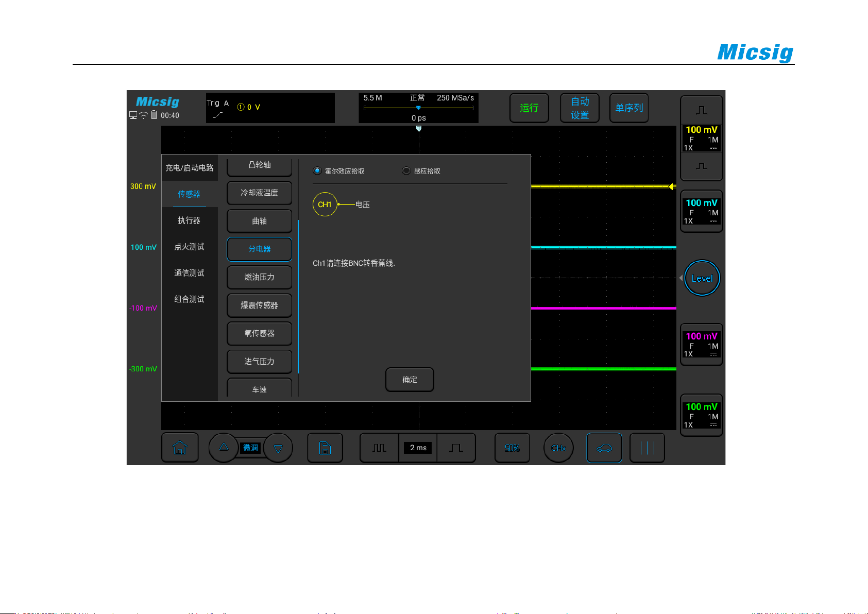The image size is (868, 614).
Task: Tap the 0 ps trigger delay value
Action: [418, 118]
